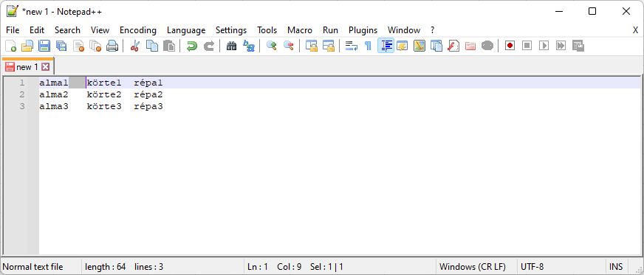Image resolution: width=644 pixels, height=275 pixels.
Task: Run macro multiple times icon
Action: pos(561,46)
